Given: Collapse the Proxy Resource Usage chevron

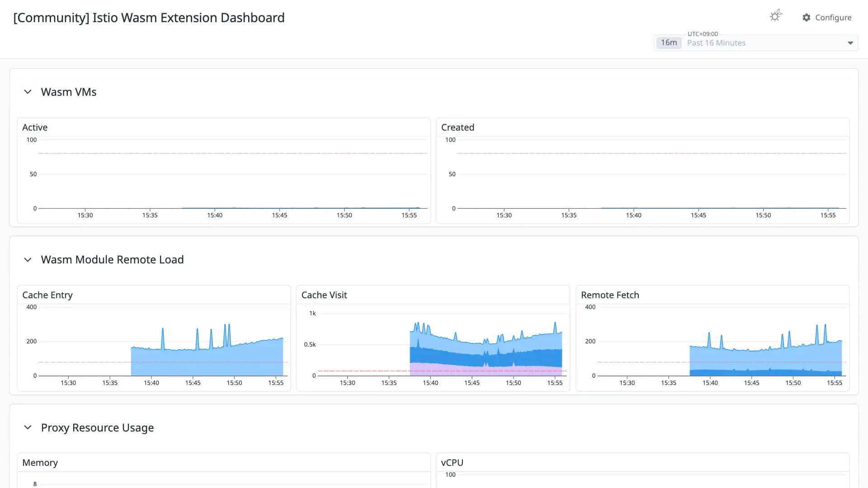Looking at the screenshot, I should (28, 427).
